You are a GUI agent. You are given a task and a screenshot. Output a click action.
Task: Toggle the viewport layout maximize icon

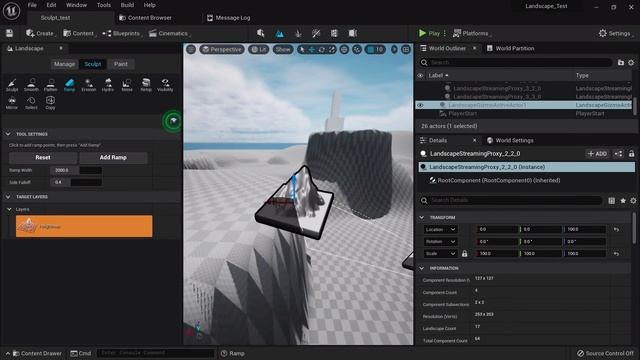(406, 49)
